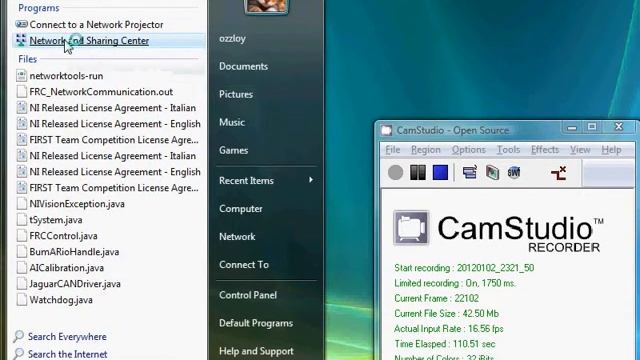
Task: Click the Record to AVI icon
Action: [x=492, y=172]
